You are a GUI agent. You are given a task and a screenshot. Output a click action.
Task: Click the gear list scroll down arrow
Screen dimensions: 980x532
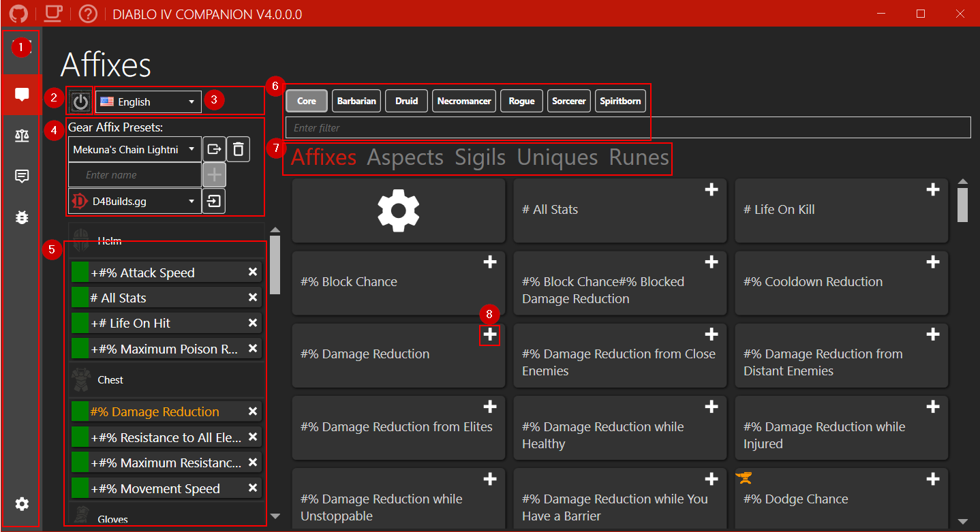(275, 516)
